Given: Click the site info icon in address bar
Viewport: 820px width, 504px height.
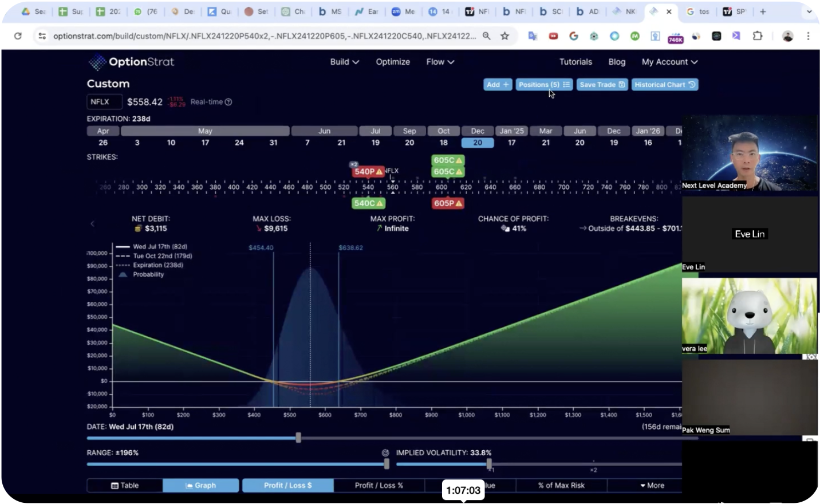Looking at the screenshot, I should [x=42, y=36].
